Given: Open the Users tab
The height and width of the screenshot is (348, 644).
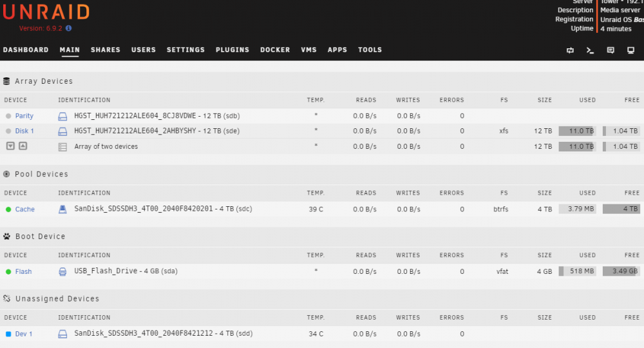Looking at the screenshot, I should [x=144, y=50].
